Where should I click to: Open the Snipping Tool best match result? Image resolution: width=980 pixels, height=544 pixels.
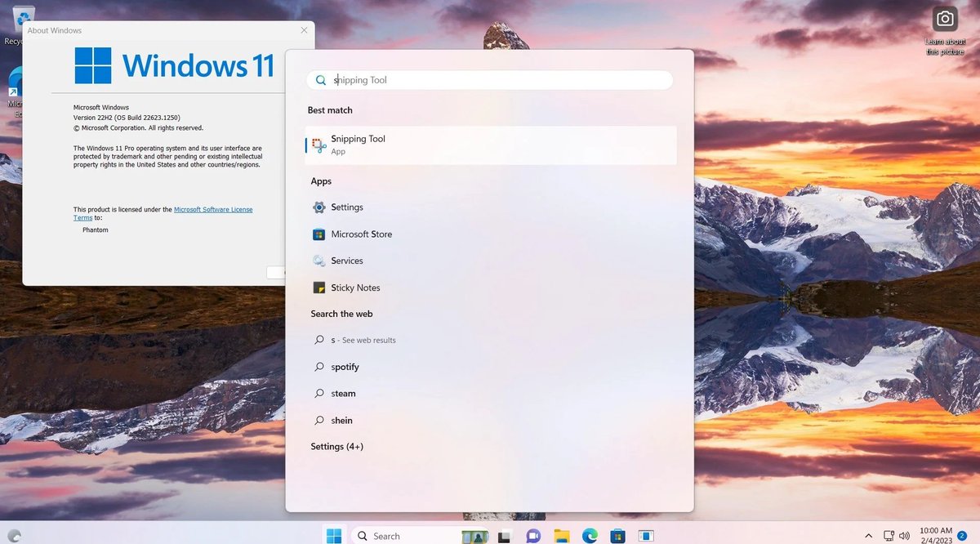(491, 145)
